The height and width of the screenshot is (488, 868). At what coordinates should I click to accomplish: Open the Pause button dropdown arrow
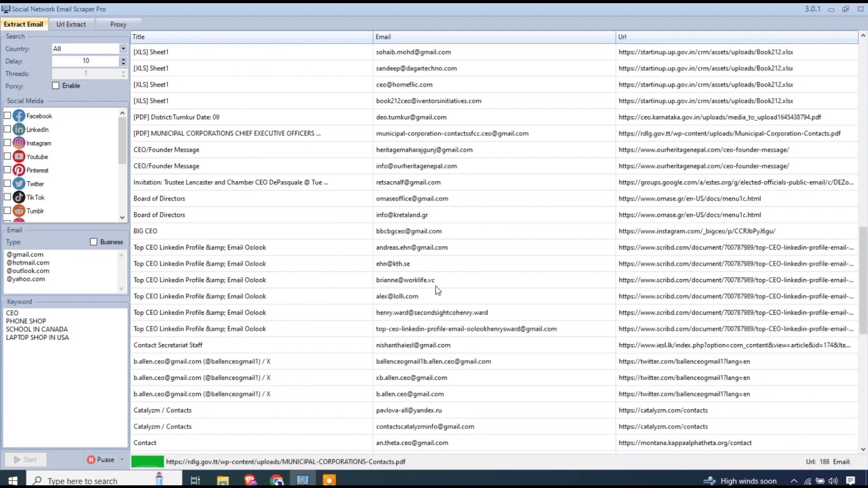122,460
